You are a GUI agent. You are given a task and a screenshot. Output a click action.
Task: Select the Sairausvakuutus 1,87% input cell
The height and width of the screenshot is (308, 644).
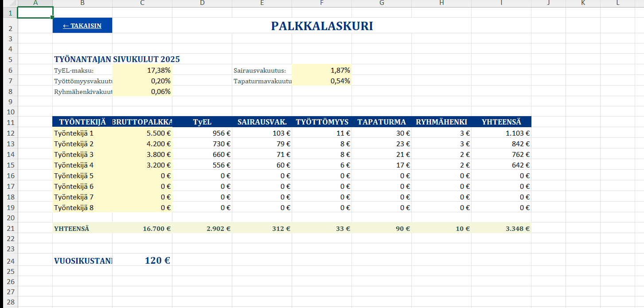coord(321,70)
